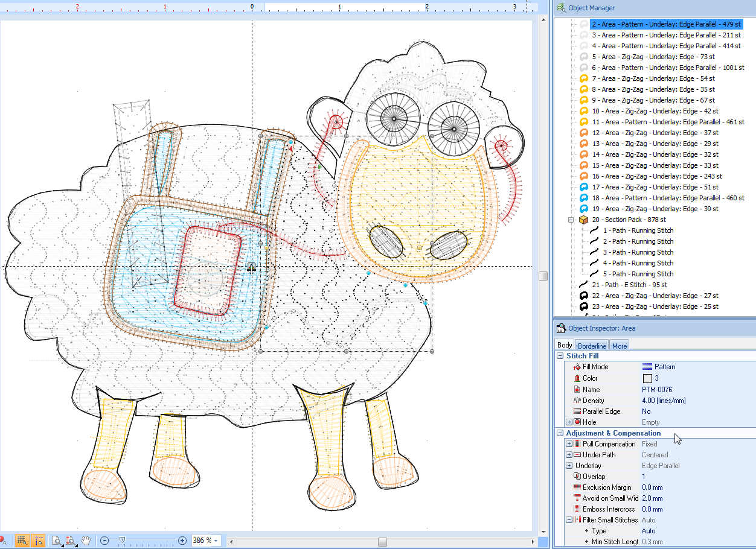Screen dimensions: 756x549
Task: Click the dynamic zoom tool icon
Action: point(71,540)
